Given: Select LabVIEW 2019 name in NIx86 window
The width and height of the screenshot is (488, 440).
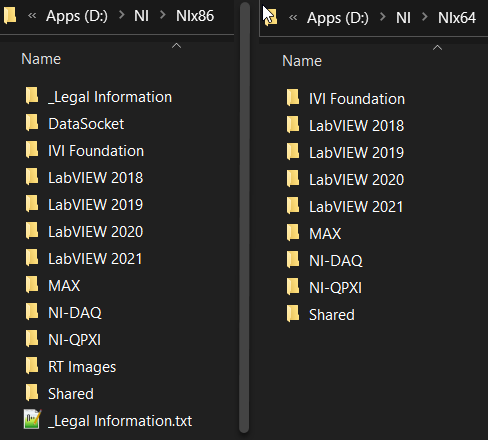Looking at the screenshot, I should click(96, 205).
